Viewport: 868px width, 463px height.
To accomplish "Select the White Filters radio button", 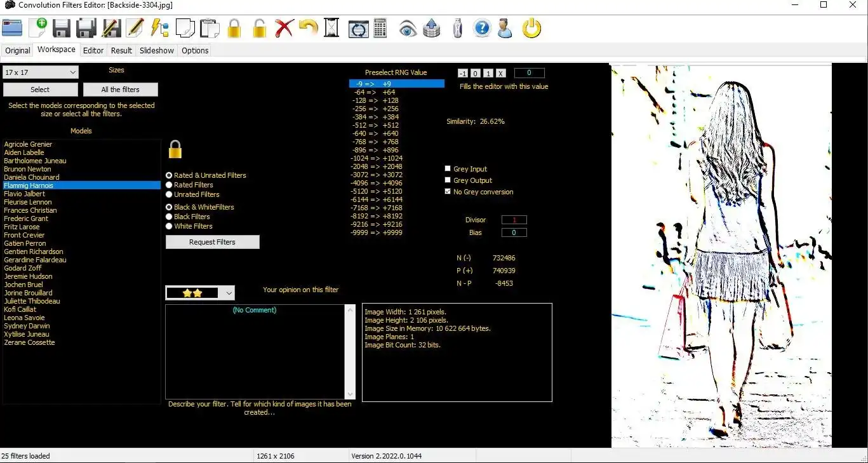I will [169, 226].
